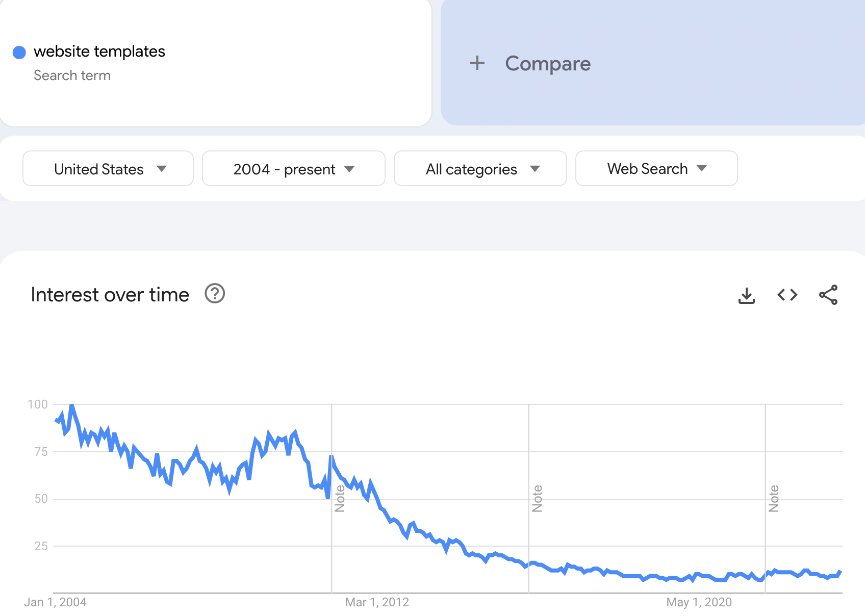This screenshot has width=865, height=616.
Task: Open the embed code icon for the chart
Action: 787,295
